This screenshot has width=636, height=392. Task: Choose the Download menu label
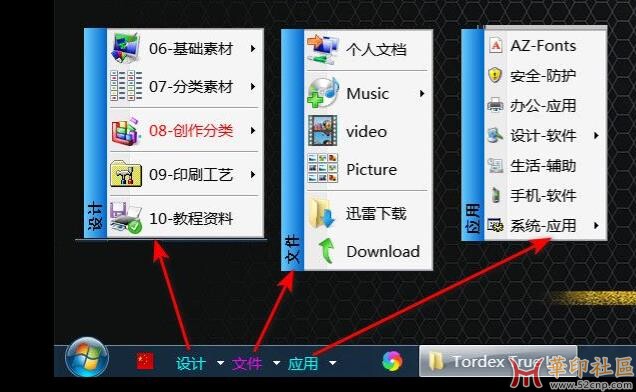383,252
